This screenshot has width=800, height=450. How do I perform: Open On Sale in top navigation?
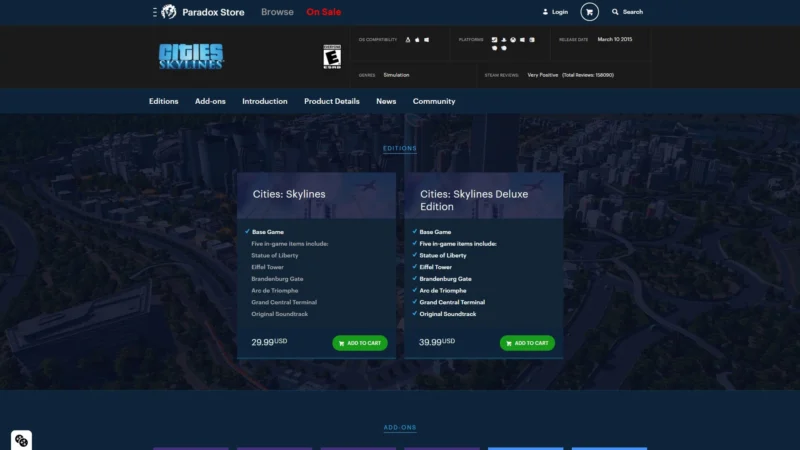(x=323, y=12)
